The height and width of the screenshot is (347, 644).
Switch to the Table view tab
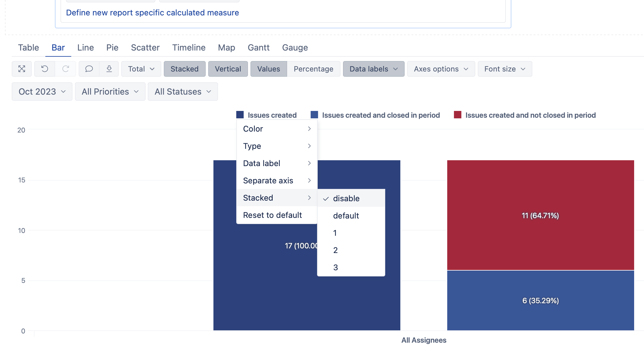click(28, 47)
